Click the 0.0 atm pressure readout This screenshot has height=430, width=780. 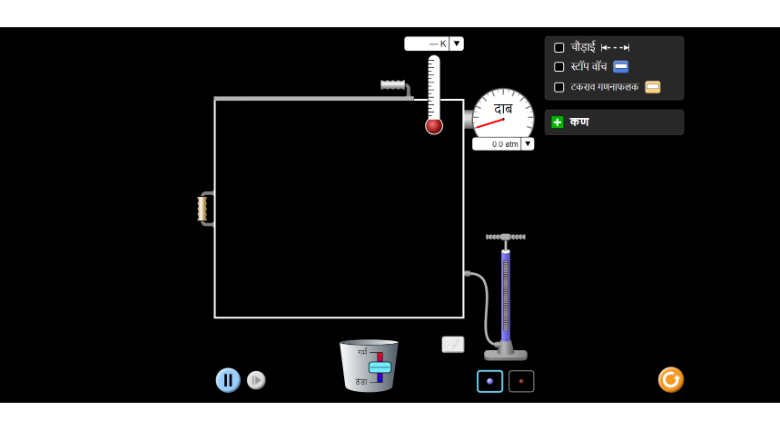coord(497,144)
